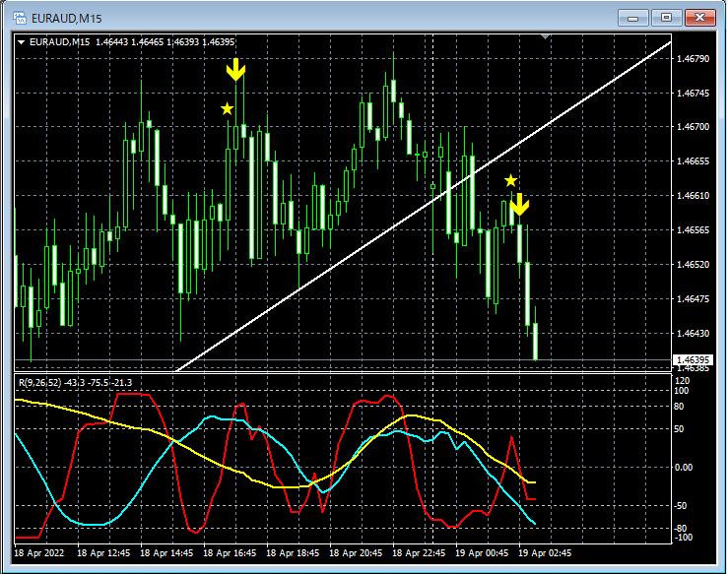Image resolution: width=728 pixels, height=574 pixels.
Task: Maximize the EURAUD,M15 chart window
Action: [x=666, y=18]
